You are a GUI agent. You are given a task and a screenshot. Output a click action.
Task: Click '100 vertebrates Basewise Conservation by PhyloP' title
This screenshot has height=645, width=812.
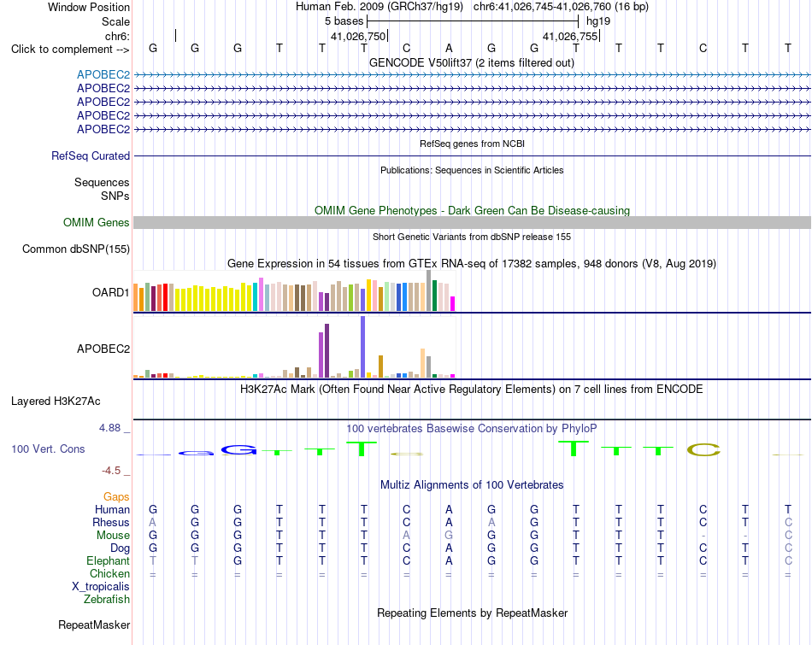[472, 429]
